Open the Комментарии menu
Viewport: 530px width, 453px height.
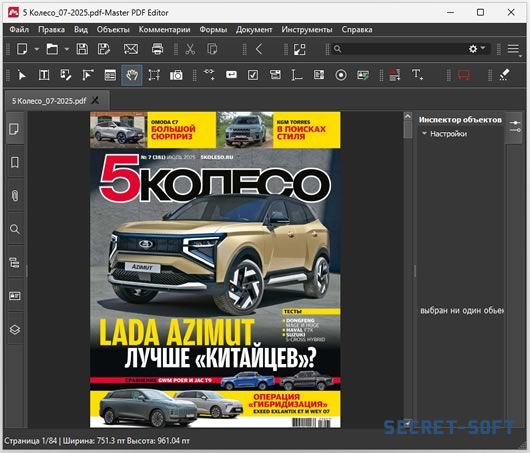tap(164, 29)
